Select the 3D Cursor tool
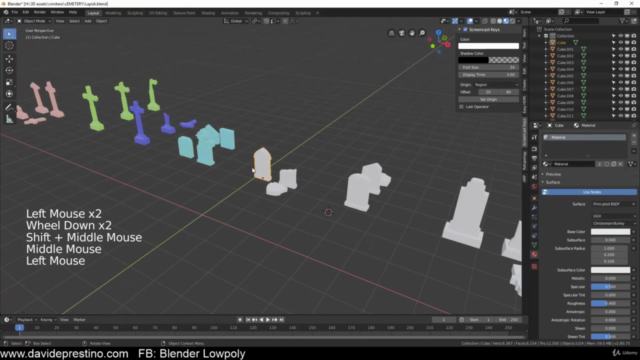Viewport: 640px width, 360px height. coord(9,46)
